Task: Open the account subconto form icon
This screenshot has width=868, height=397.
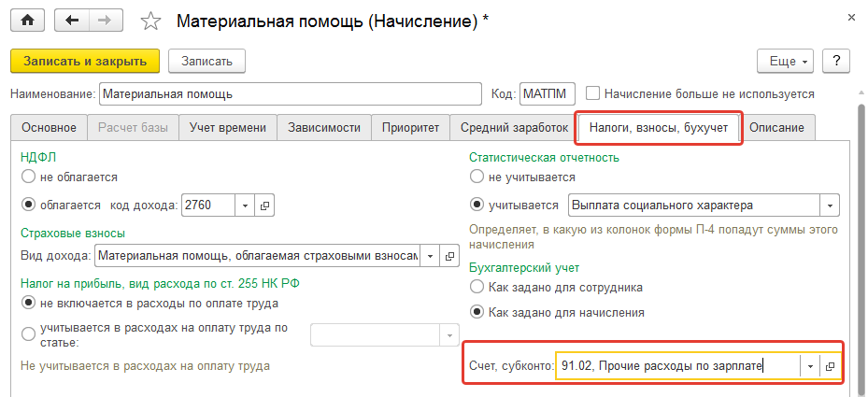Action: 830,366
